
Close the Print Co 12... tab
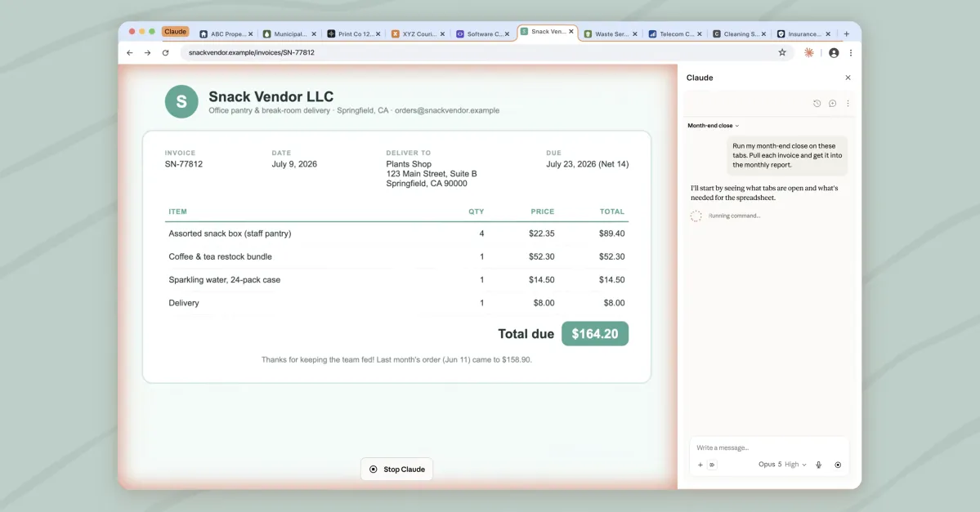(x=378, y=34)
